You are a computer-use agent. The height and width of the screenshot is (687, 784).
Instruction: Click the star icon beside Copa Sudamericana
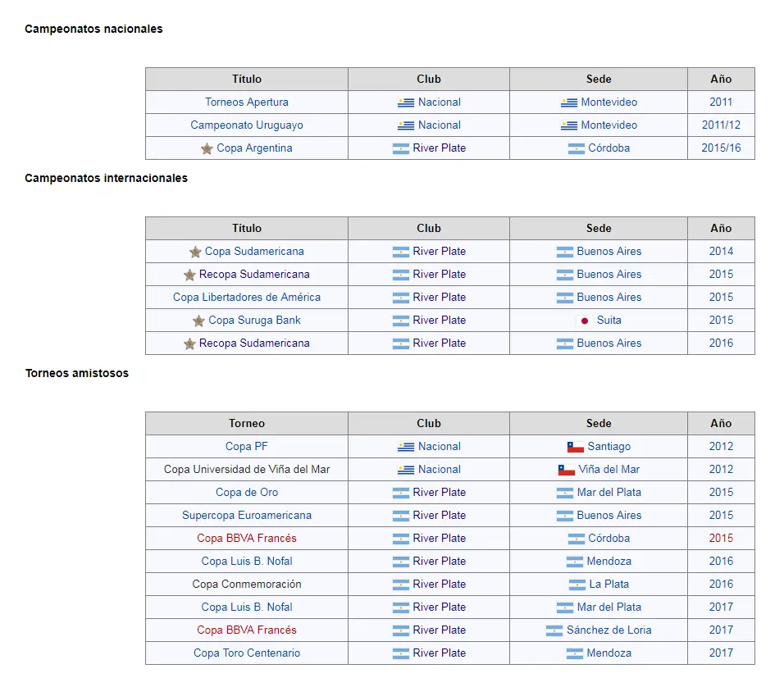(x=195, y=252)
